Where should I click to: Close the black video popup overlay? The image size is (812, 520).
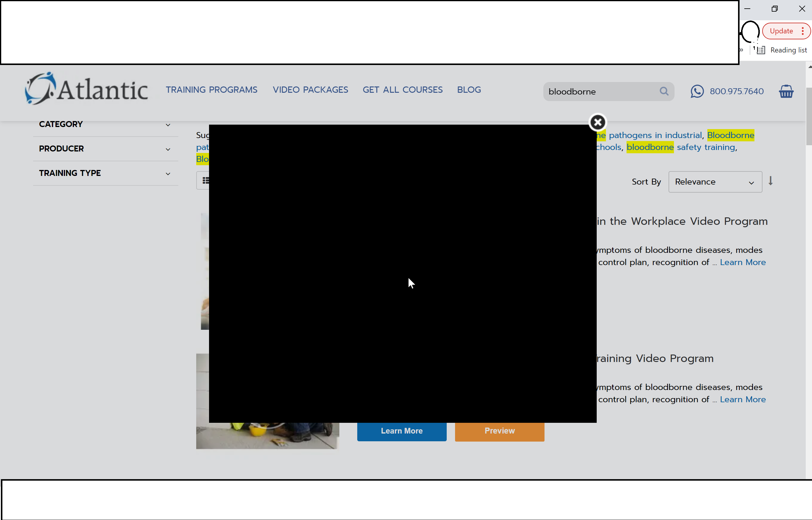(x=598, y=122)
